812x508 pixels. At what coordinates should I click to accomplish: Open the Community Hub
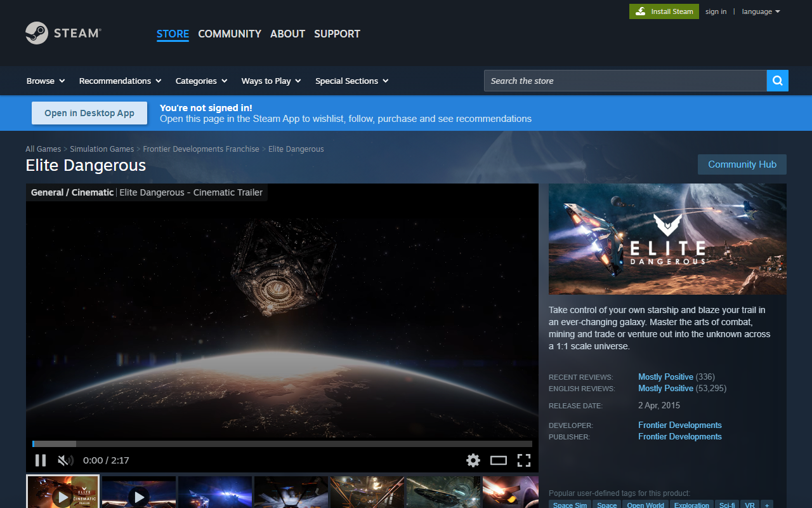742,164
